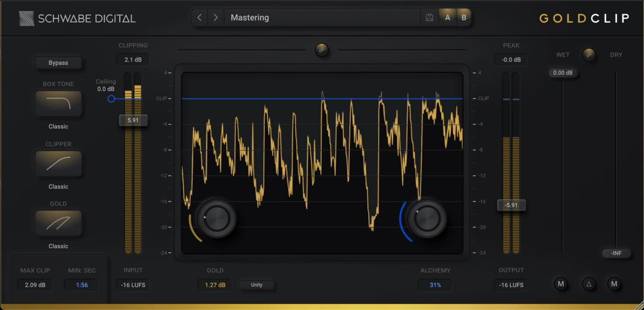Click the MAX CLIP value 2.09 dB
This screenshot has height=310, width=644.
35,285
